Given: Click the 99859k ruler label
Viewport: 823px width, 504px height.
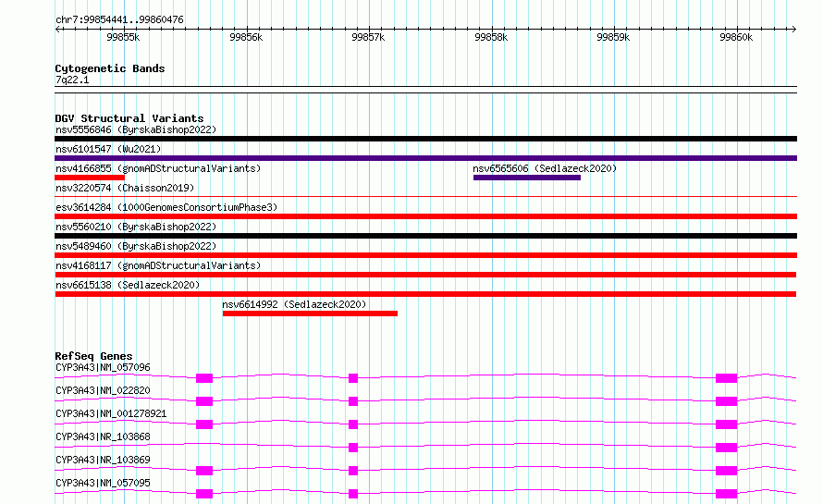Looking at the screenshot, I should tap(614, 37).
